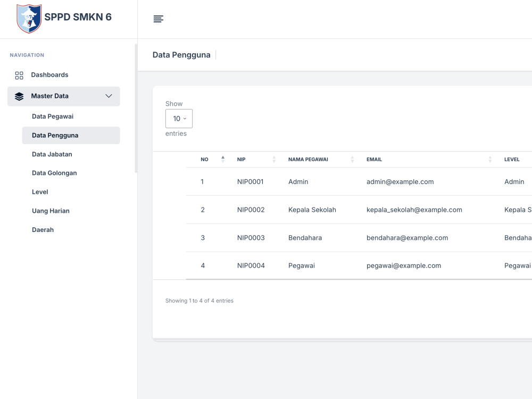Click name cell Kepala Sekolah
This screenshot has width=532, height=399.
(x=312, y=210)
